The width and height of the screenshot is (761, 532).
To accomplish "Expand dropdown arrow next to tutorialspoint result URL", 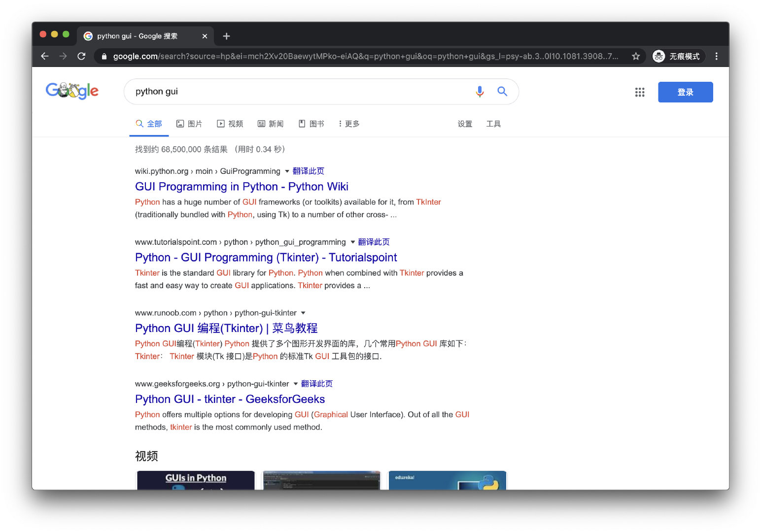I will click(x=352, y=242).
